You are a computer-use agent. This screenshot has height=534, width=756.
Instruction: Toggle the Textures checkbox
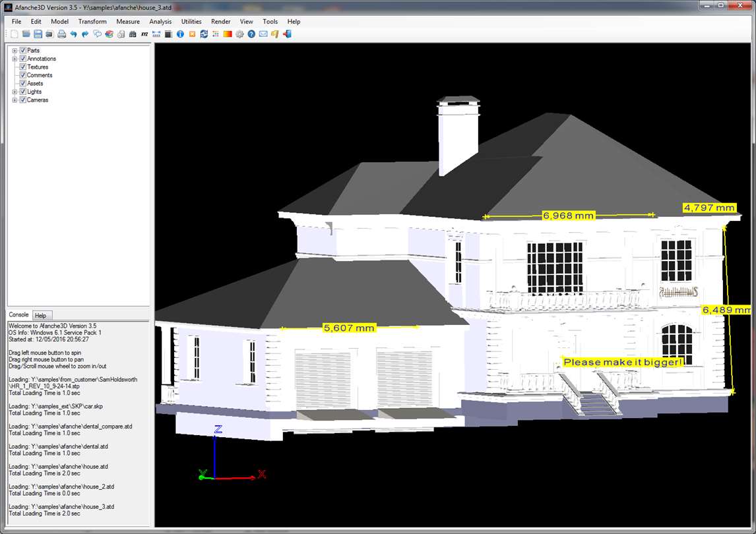tap(22, 67)
